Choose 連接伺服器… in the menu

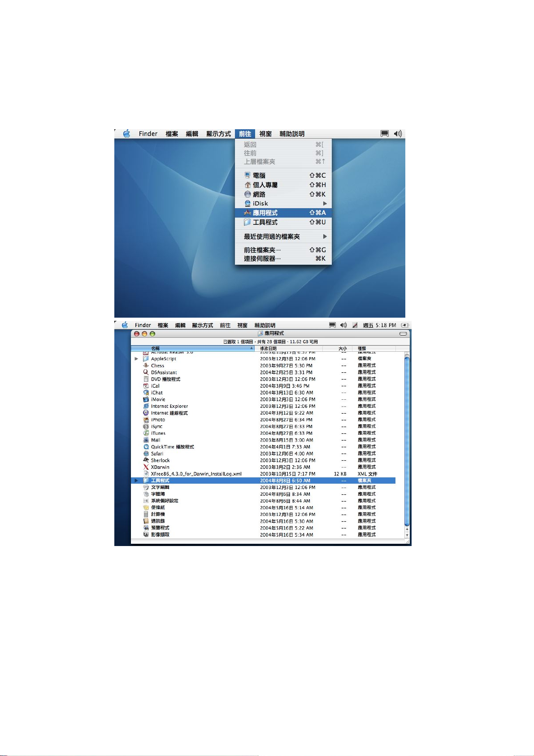(x=283, y=258)
